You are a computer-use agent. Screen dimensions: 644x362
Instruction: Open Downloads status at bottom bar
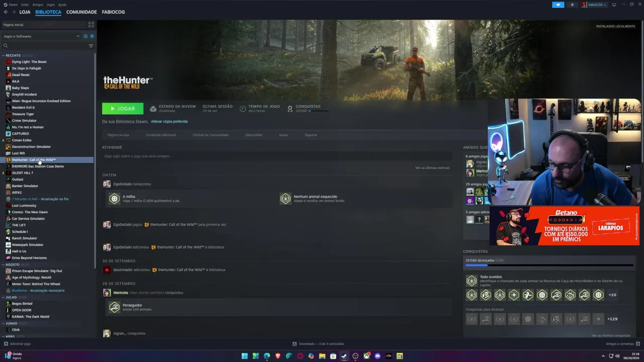(318, 344)
